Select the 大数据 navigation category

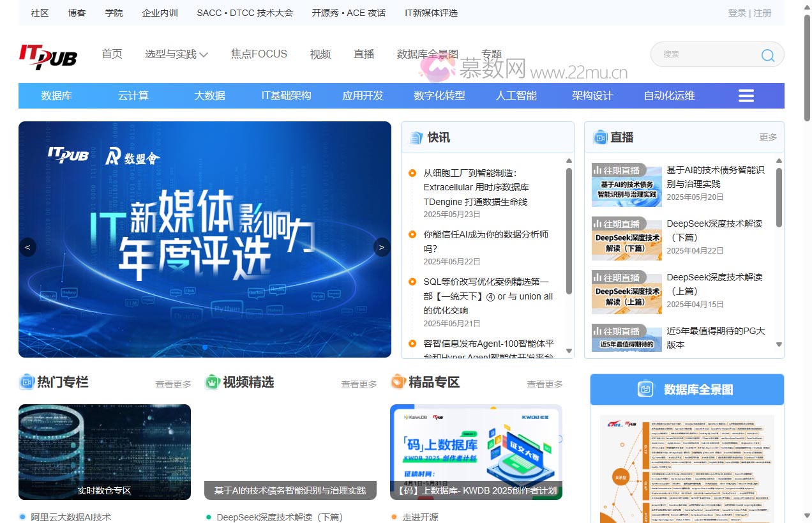click(x=209, y=95)
